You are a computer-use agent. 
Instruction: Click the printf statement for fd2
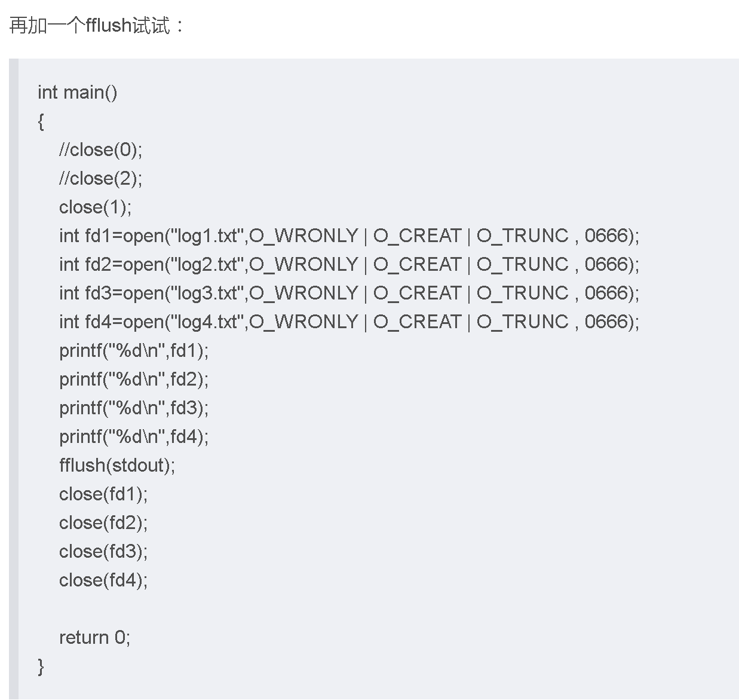134,379
